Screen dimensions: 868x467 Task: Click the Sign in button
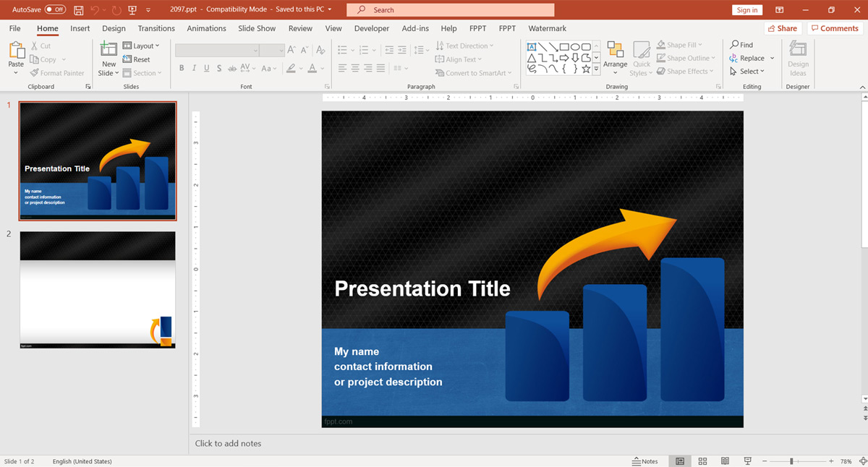(746, 10)
